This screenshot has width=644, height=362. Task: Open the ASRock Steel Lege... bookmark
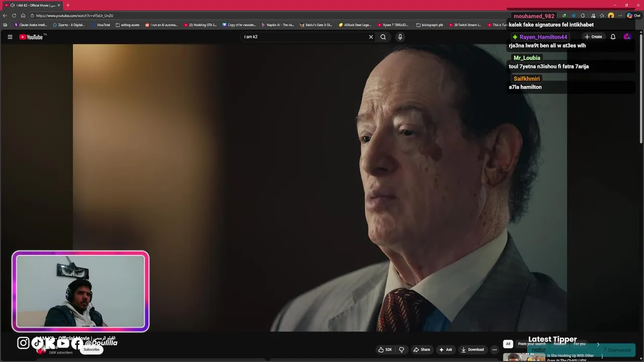(x=355, y=25)
